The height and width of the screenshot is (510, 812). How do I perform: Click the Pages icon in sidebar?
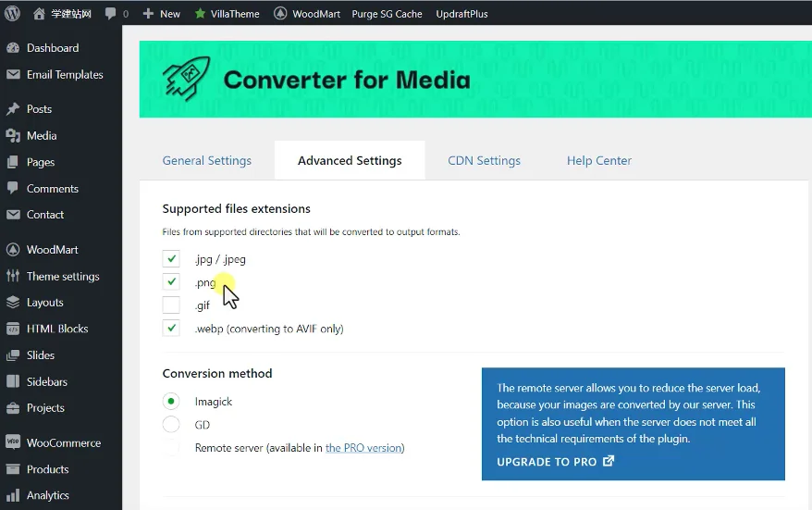pyautogui.click(x=13, y=162)
